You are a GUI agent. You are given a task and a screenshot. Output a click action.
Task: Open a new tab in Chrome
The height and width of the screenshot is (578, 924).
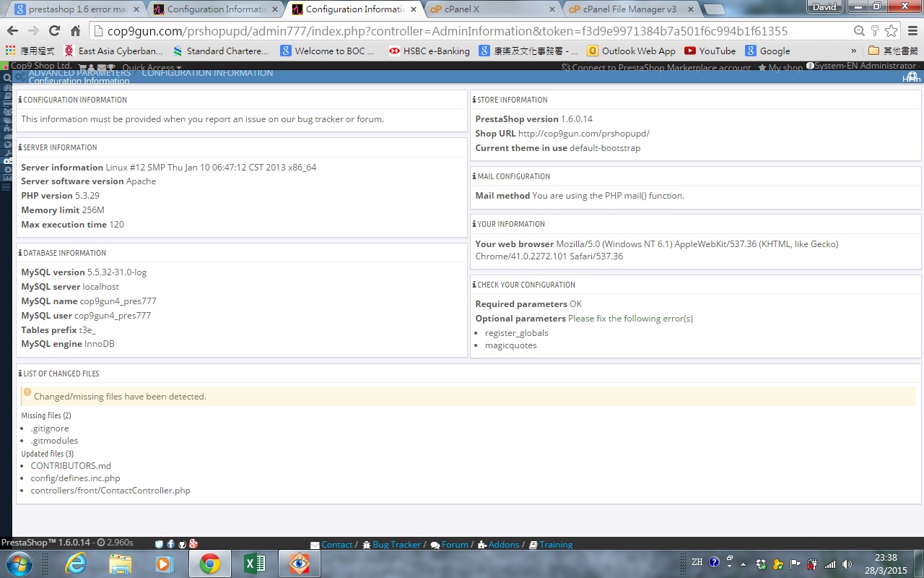[x=713, y=10]
